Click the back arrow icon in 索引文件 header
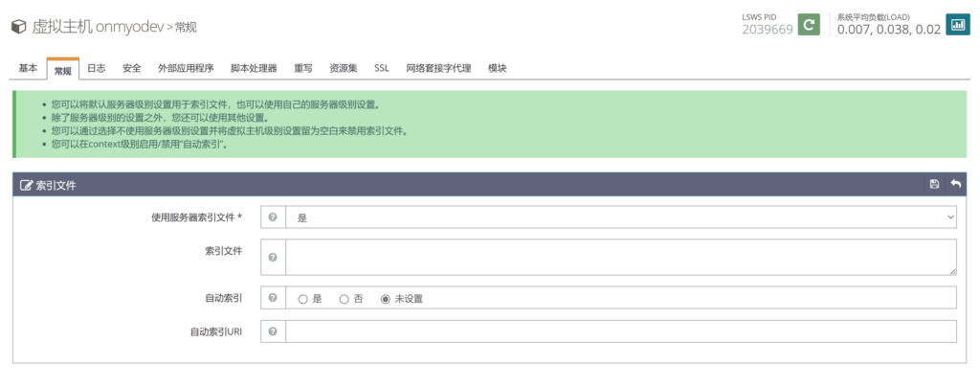 955,185
